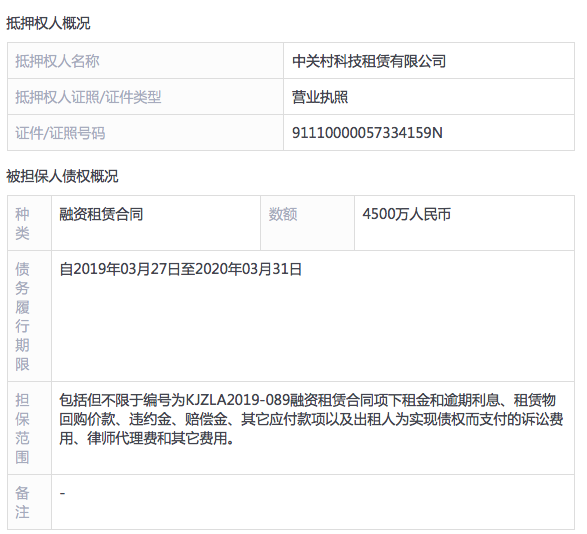The height and width of the screenshot is (534, 587).
Task: Select the 证件/证照号码 label cell
Action: pyautogui.click(x=145, y=133)
